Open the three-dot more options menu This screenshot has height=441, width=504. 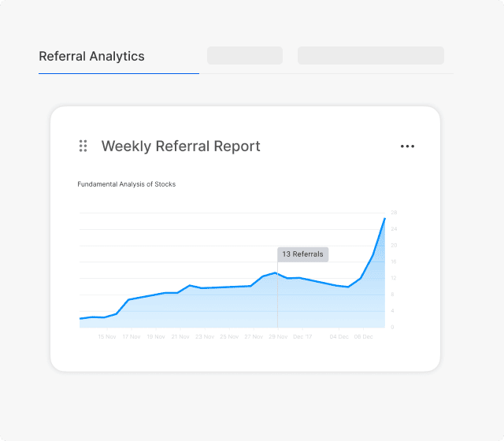[x=407, y=146]
